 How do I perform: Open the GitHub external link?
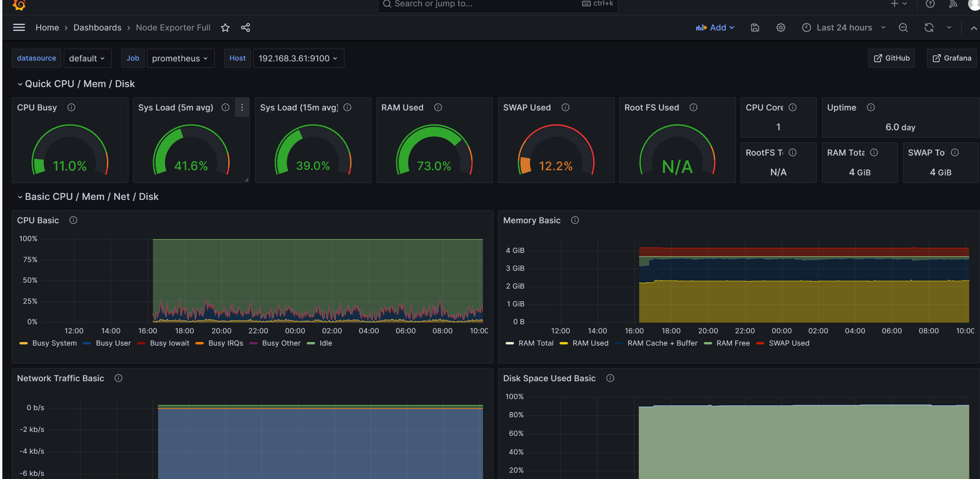coord(892,58)
